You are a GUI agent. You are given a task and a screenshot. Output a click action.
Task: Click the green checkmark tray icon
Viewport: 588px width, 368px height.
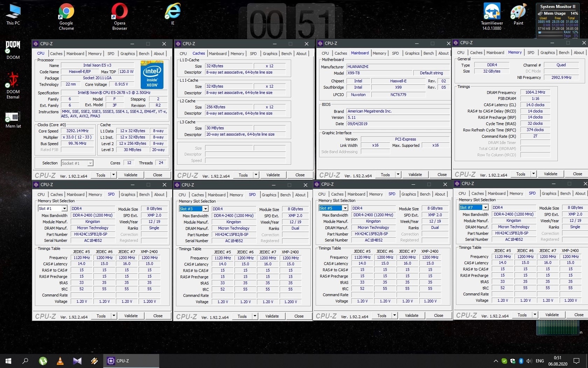504,361
